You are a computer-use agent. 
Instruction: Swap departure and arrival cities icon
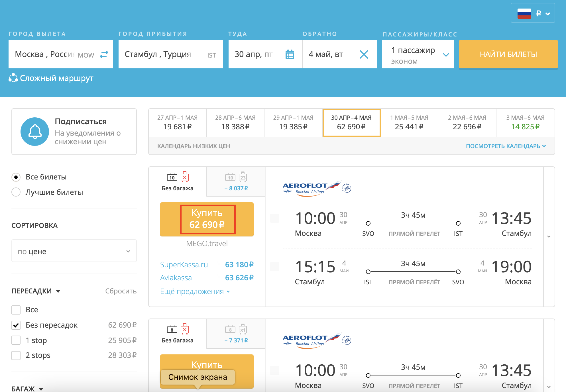104,54
